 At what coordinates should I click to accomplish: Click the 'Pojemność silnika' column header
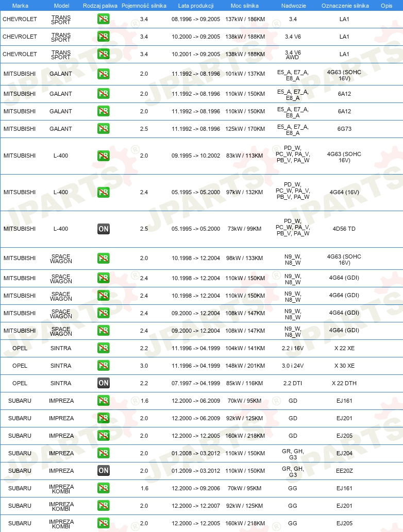[x=144, y=6]
